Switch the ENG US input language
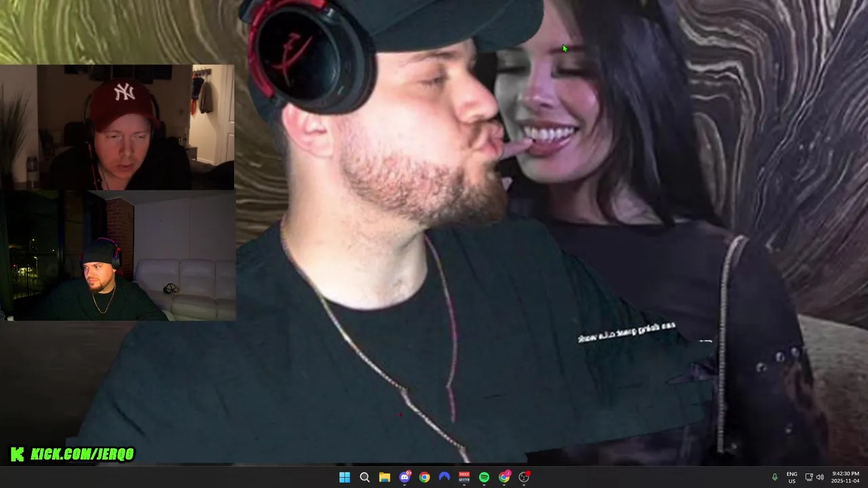868x488 pixels. tap(792, 477)
